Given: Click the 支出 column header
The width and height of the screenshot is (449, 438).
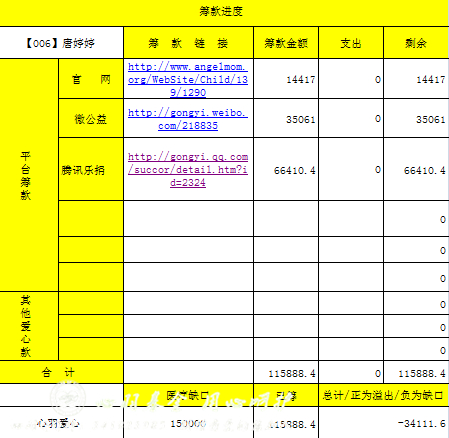Looking at the screenshot, I should [x=351, y=43].
